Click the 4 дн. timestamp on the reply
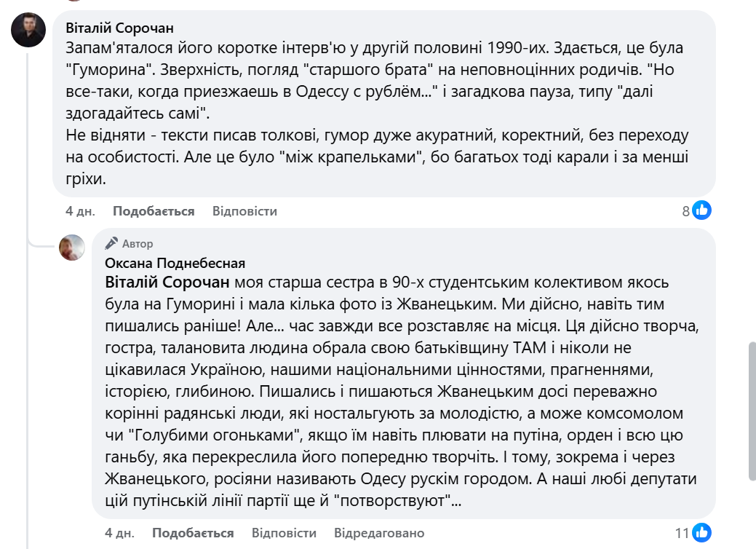 121,532
